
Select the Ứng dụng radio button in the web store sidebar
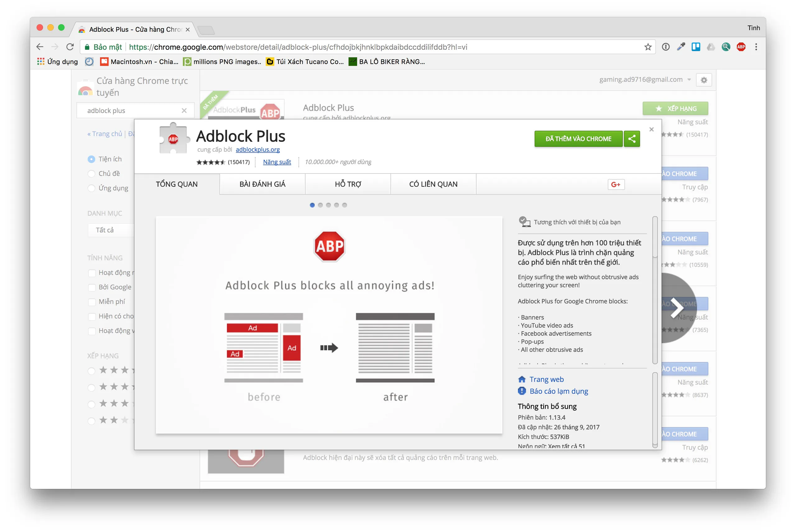coord(91,188)
